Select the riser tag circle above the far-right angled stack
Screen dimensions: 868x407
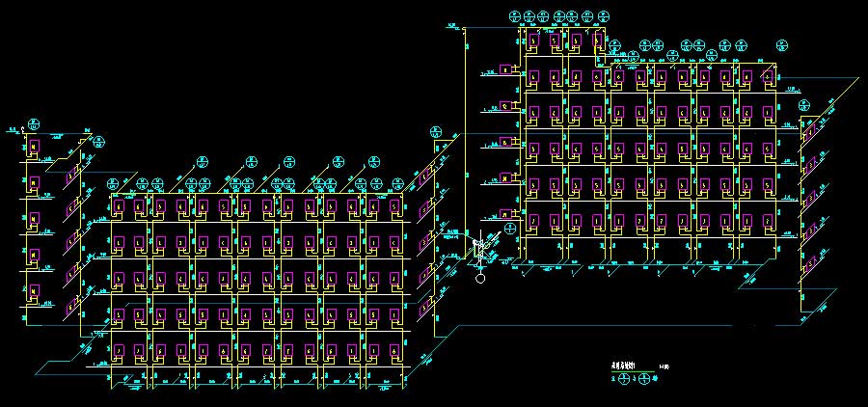tap(803, 106)
